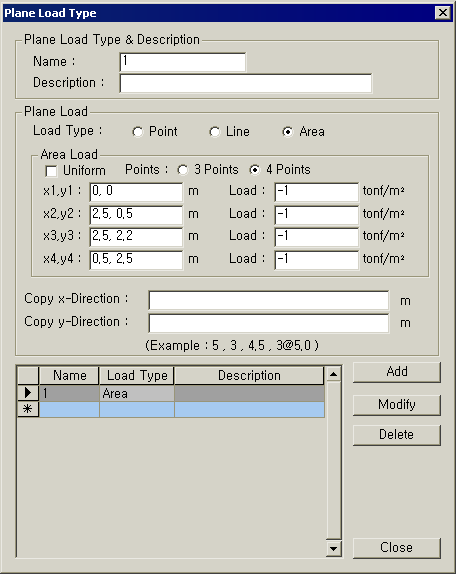Image resolution: width=456 pixels, height=574 pixels.
Task: Click the Description column header in table
Action: click(249, 376)
